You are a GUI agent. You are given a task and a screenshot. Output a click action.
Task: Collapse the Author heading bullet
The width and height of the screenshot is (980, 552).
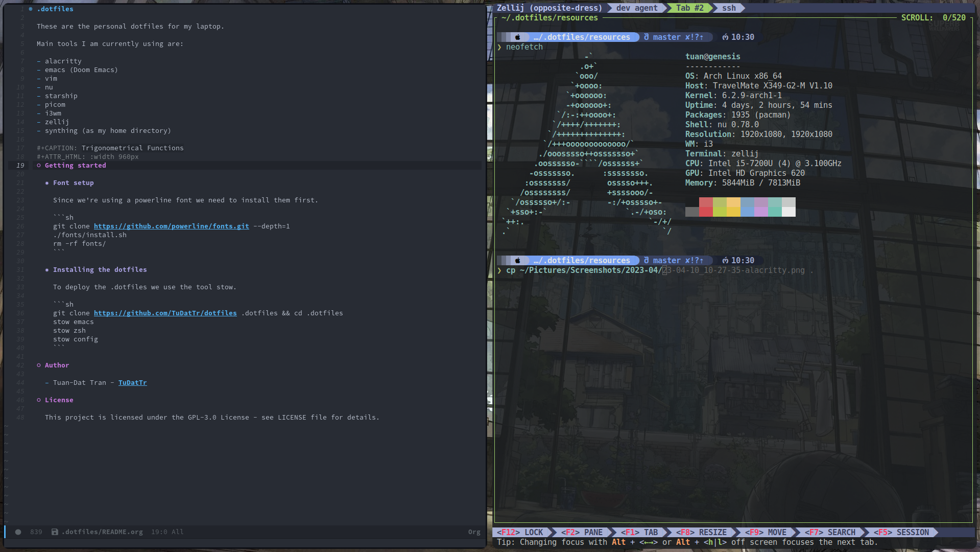click(39, 365)
